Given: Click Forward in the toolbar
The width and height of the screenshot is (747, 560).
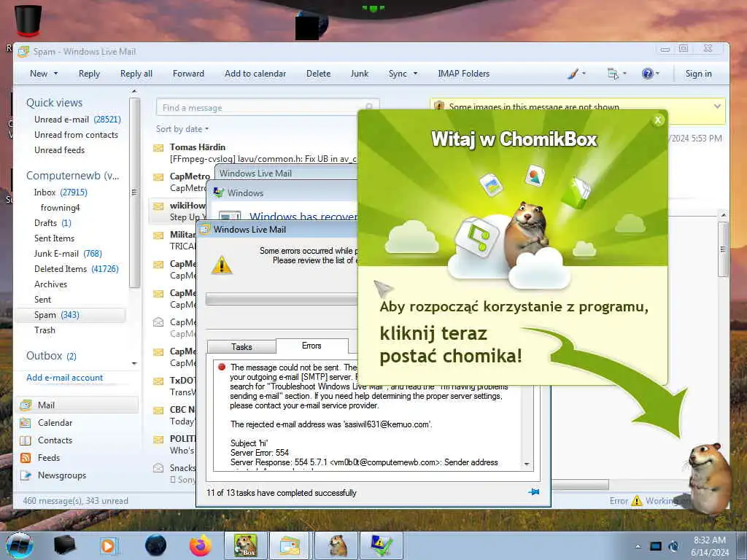Looking at the screenshot, I should (188, 74).
